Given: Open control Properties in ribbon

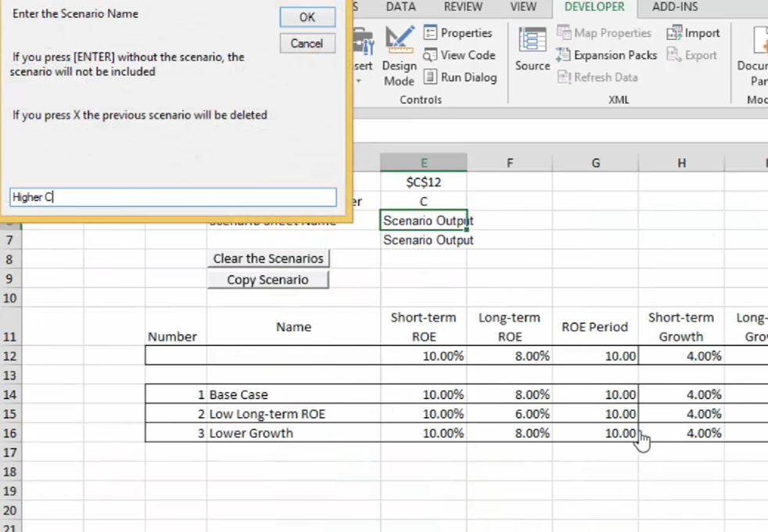Looking at the screenshot, I should 458,33.
